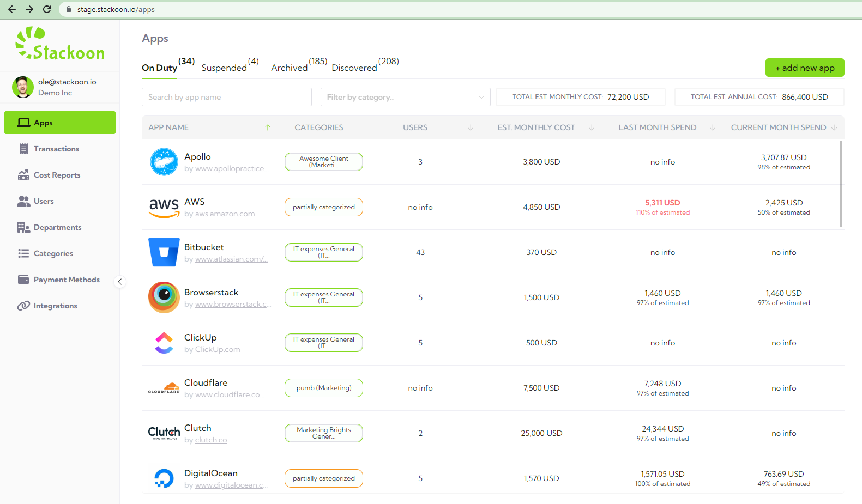Open Apps in the sidebar
This screenshot has width=862, height=504.
click(60, 123)
